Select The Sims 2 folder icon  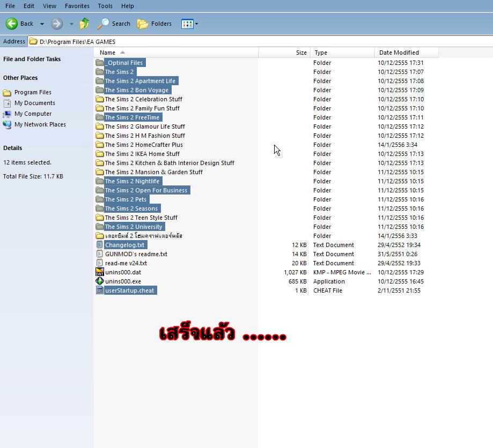[x=100, y=72]
